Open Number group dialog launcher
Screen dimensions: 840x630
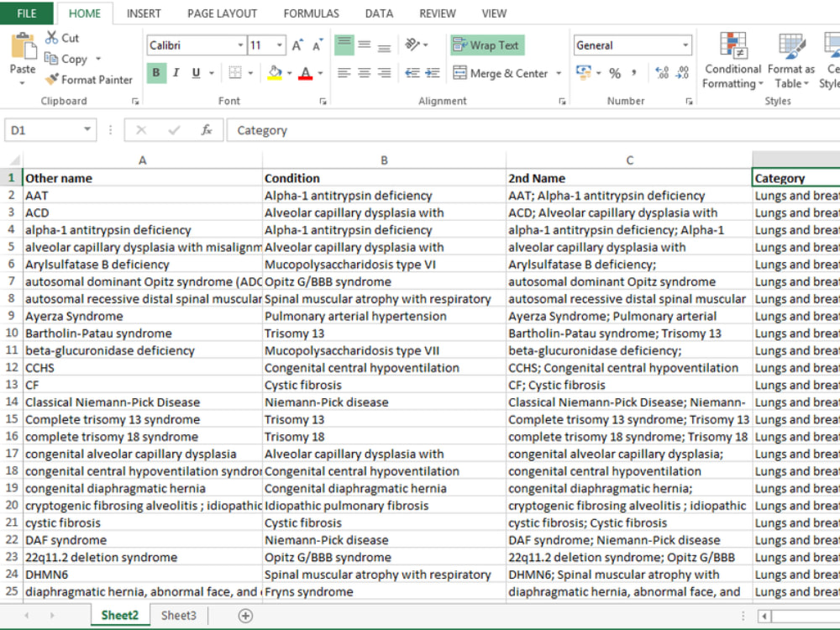coord(689,102)
